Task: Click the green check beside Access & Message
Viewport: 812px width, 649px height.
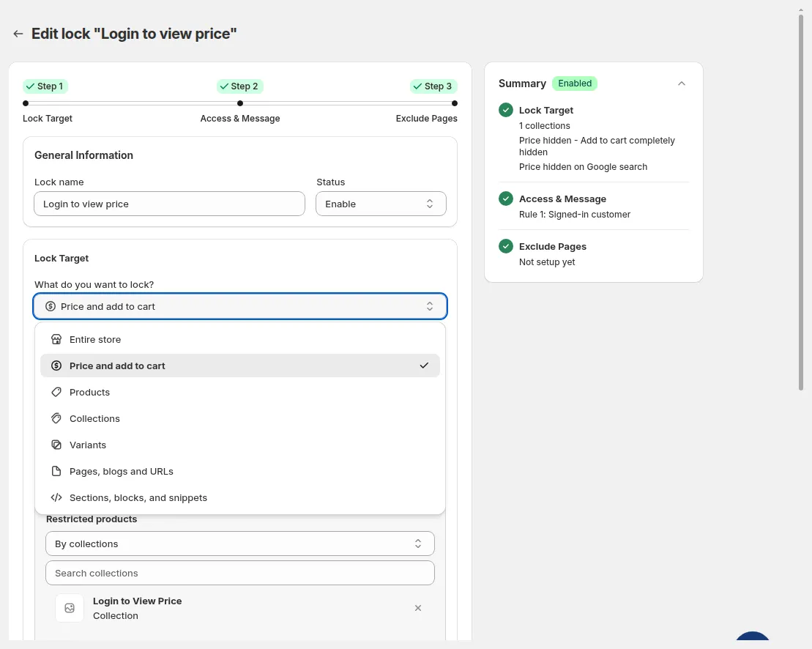Action: pos(506,199)
